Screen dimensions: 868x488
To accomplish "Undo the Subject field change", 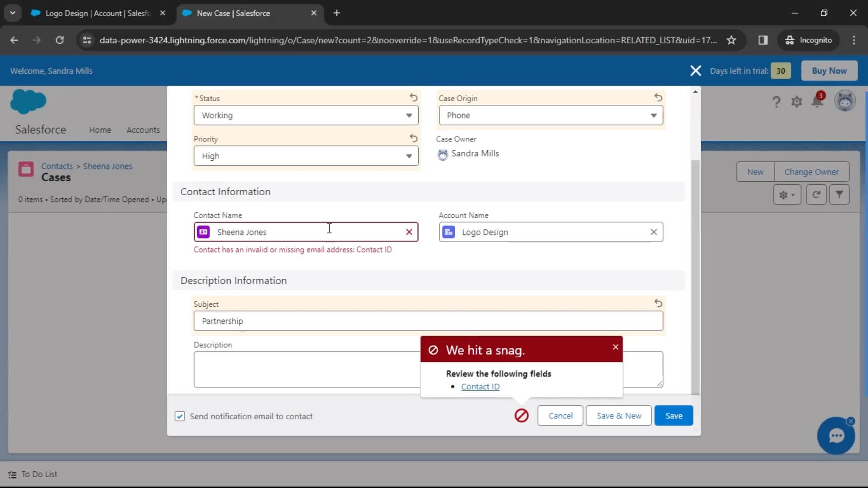I will 658,303.
